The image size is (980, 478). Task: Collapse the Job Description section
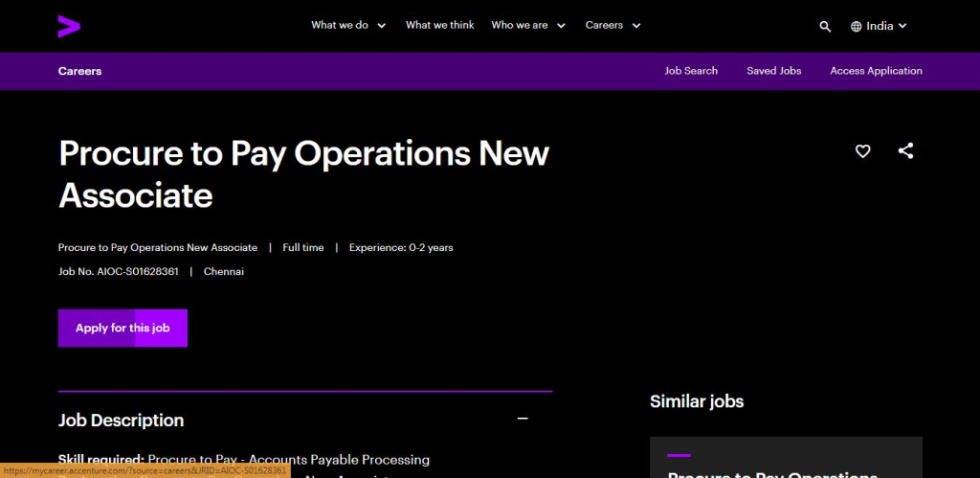click(x=523, y=418)
